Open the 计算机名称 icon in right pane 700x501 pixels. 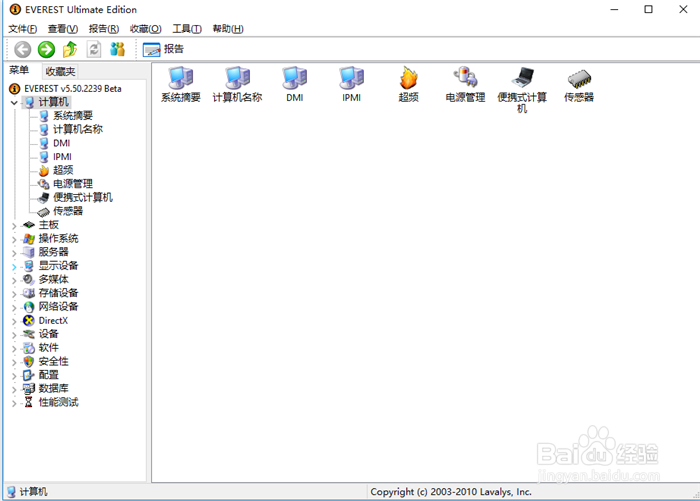coord(238,84)
